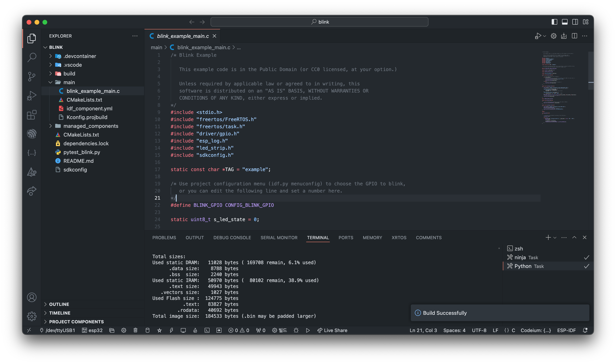Toggle the bottom panel layout button
The width and height of the screenshot is (616, 364).
pos(565,22)
